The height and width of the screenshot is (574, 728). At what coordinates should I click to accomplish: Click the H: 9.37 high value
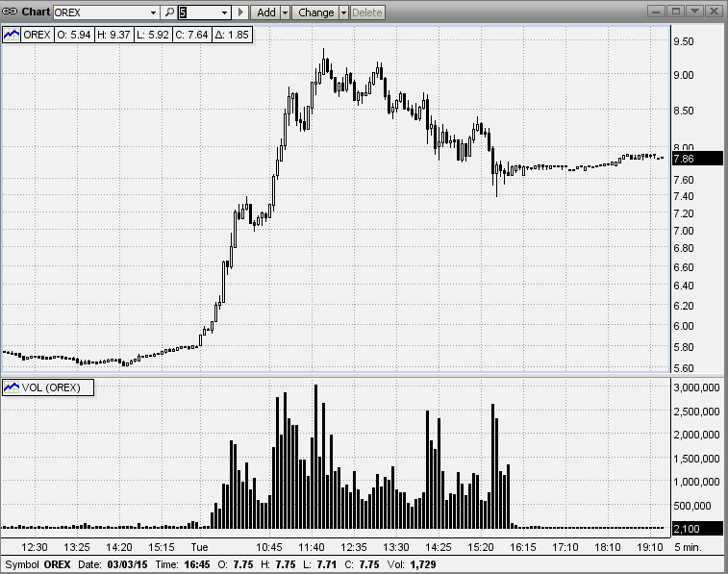113,35
